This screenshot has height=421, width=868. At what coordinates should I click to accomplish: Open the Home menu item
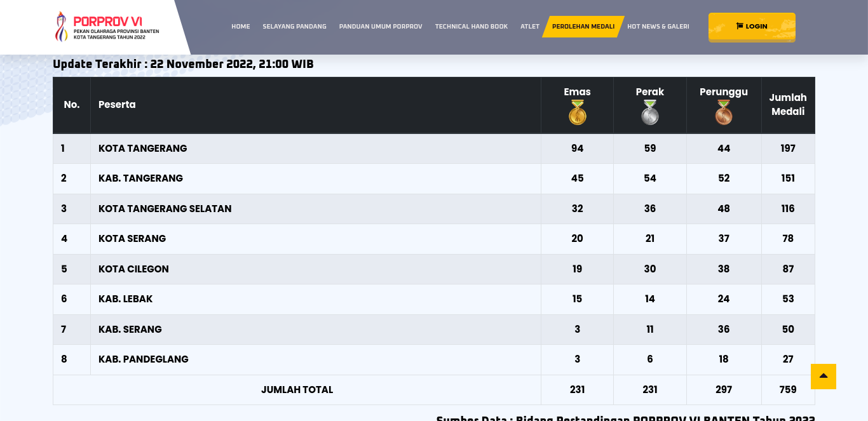coord(240,27)
